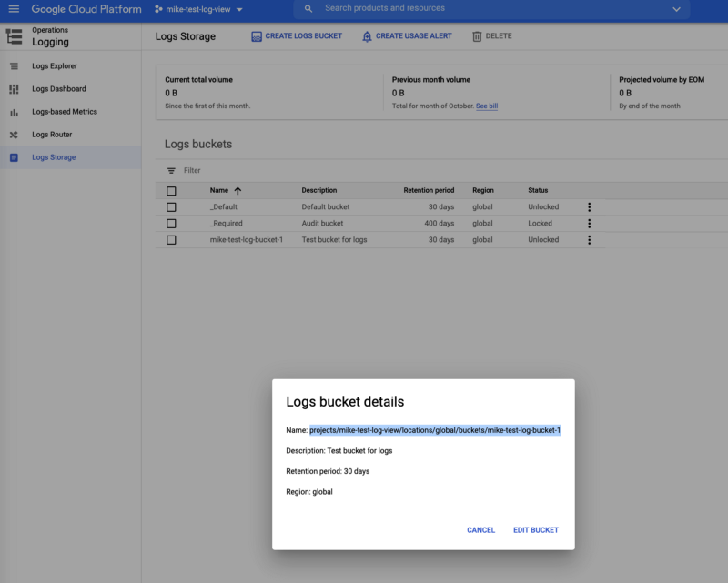Click the _Default bucket name
Screen dimensions: 728x583
[224, 207]
